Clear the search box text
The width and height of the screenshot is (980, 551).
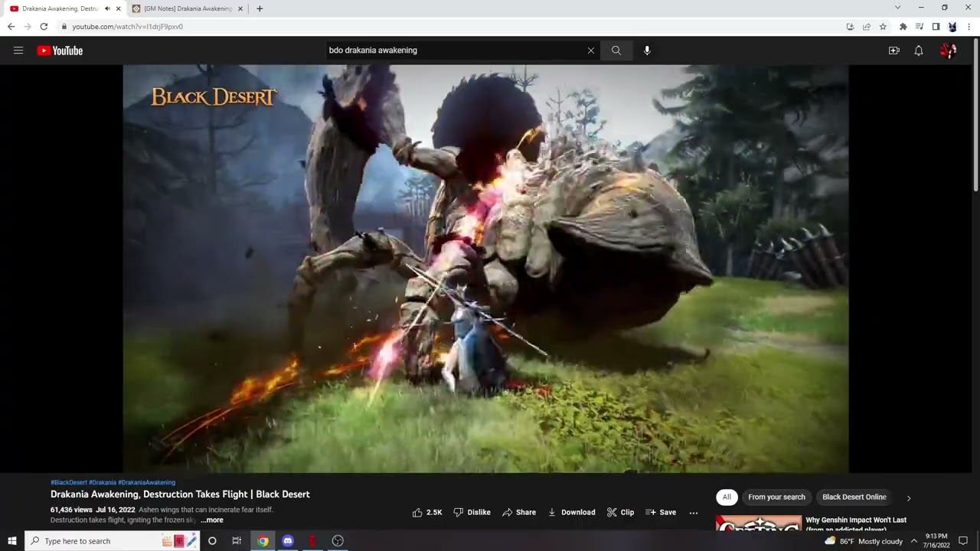590,51
